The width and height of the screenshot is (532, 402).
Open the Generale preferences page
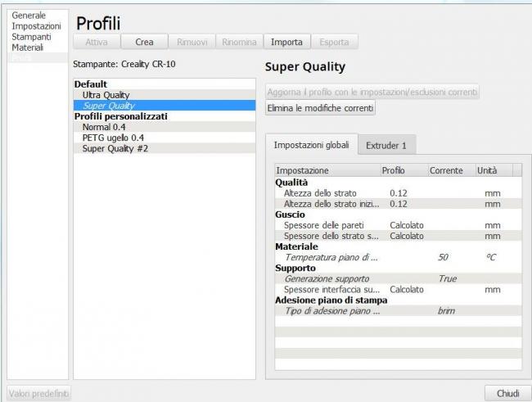click(x=29, y=16)
